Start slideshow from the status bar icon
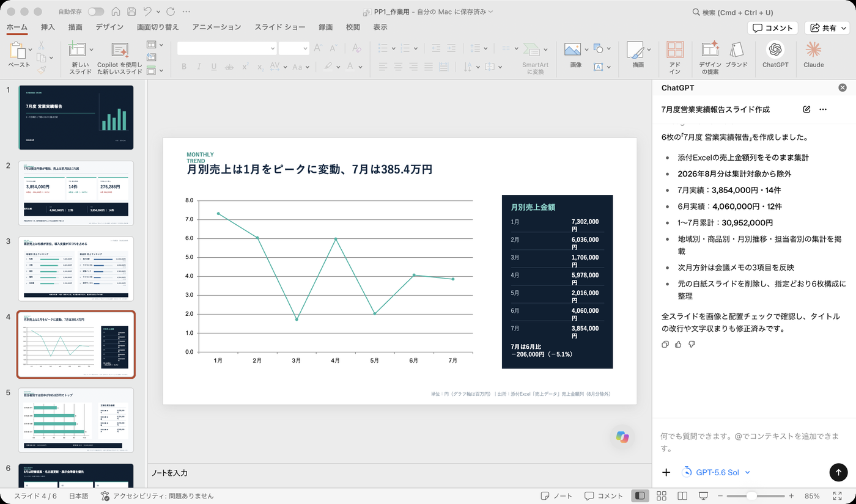This screenshot has height=504, width=856. click(x=703, y=496)
